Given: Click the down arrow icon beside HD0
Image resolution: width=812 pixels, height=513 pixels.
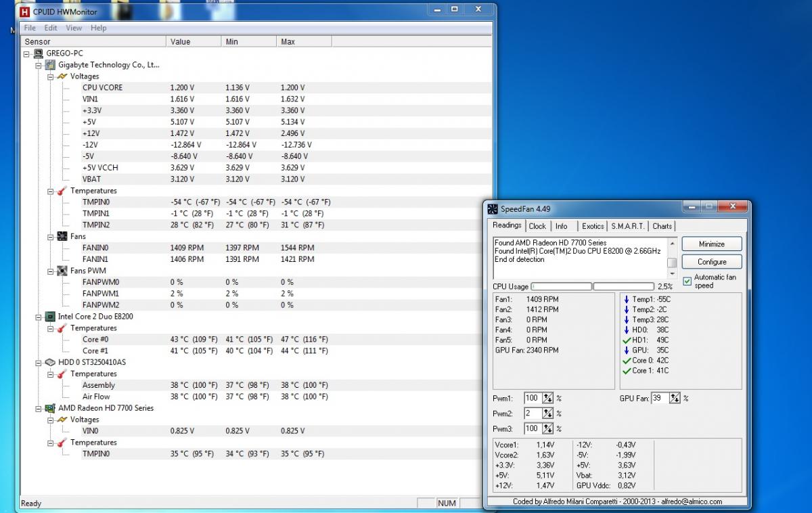Looking at the screenshot, I should tap(627, 330).
